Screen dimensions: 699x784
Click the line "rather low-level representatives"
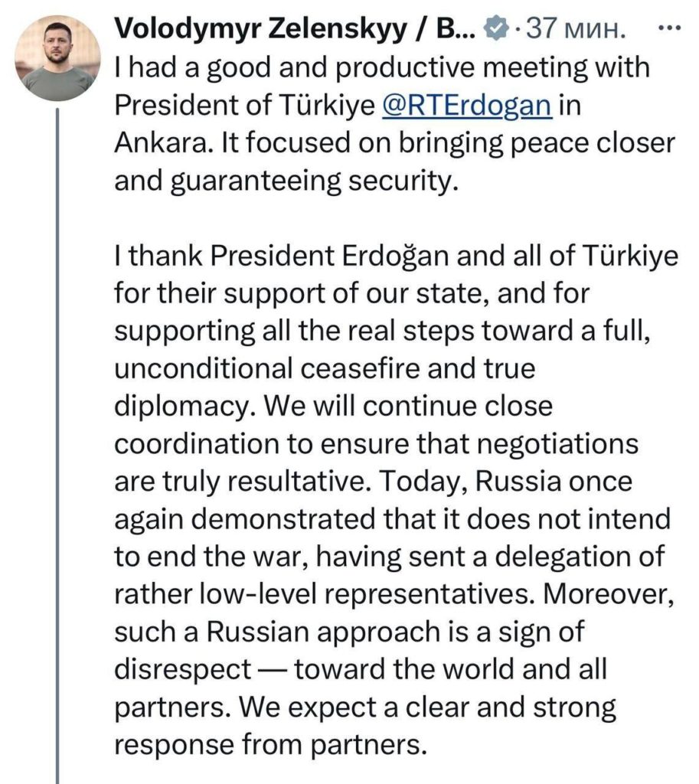tap(393, 593)
